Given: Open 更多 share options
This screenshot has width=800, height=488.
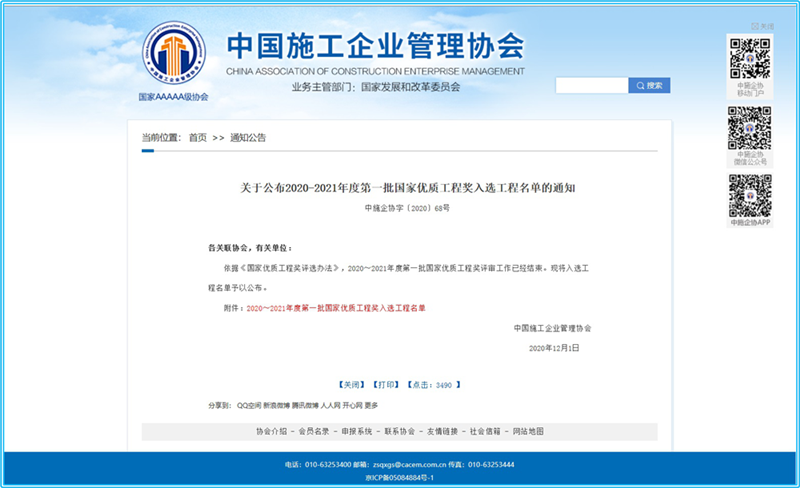Looking at the screenshot, I should tap(371, 405).
